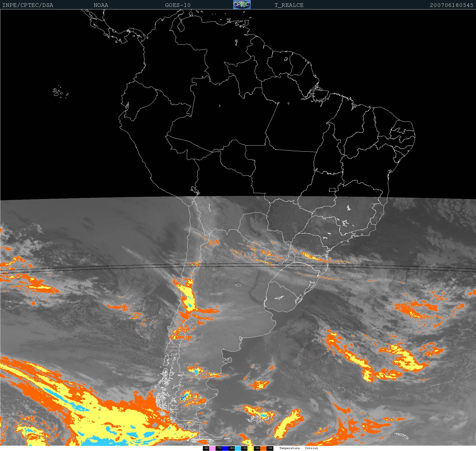This screenshot has height=451, width=476.
Task: Click the dark blue legend swatch
Action: click(x=225, y=448)
